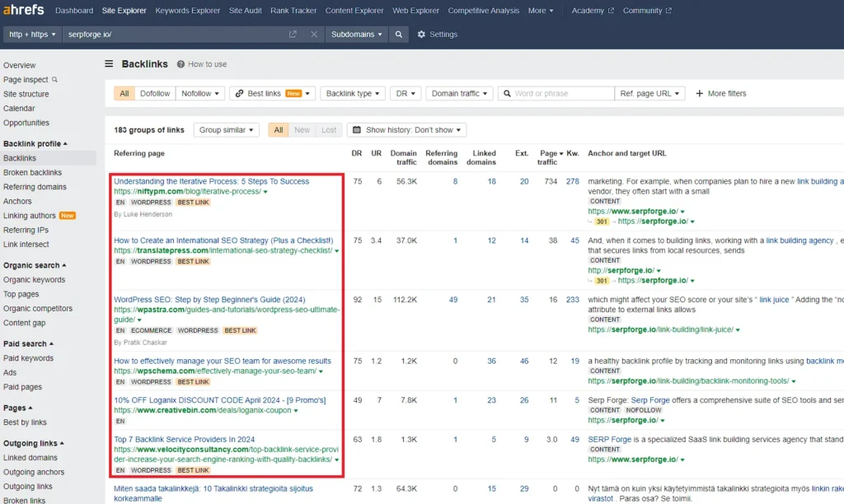Open Competitive Analysis tab
This screenshot has height=504, width=844.
(x=483, y=10)
